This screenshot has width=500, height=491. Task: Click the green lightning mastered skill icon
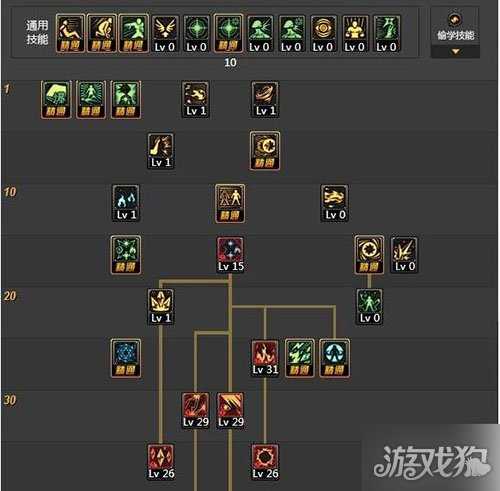click(x=300, y=358)
